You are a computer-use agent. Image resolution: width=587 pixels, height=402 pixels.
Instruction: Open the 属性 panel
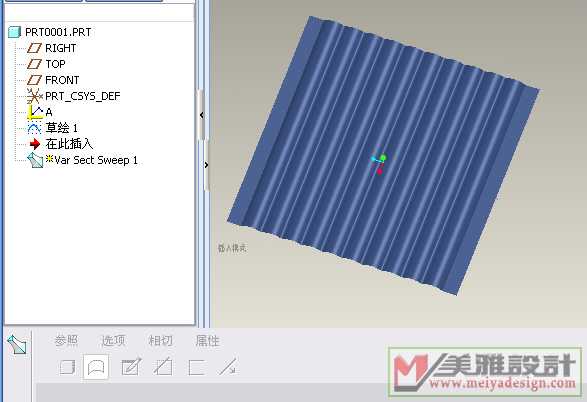click(207, 341)
